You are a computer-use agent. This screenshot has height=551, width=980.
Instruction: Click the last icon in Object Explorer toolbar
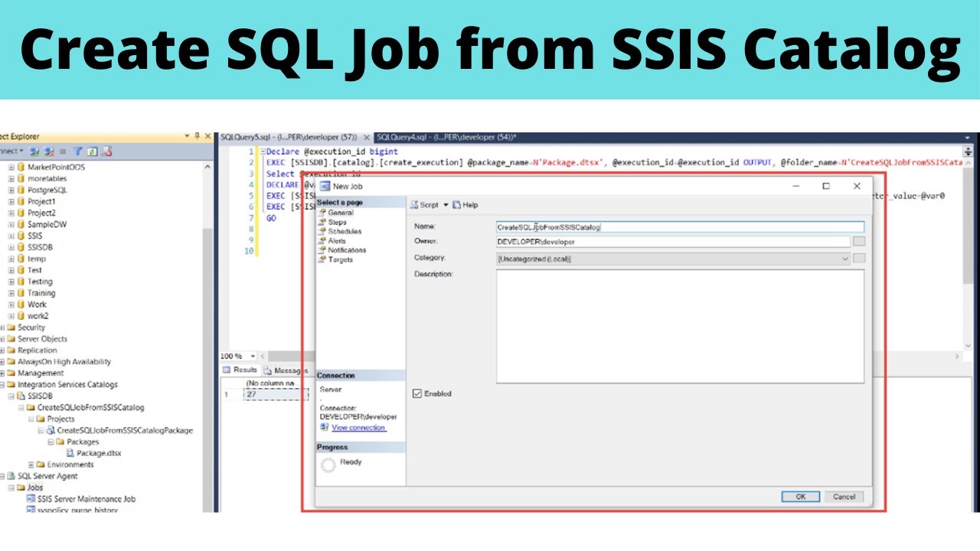tap(107, 152)
